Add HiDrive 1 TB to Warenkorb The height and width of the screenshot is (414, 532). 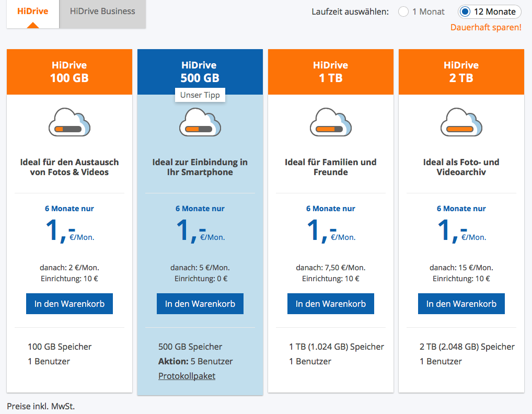pyautogui.click(x=331, y=304)
